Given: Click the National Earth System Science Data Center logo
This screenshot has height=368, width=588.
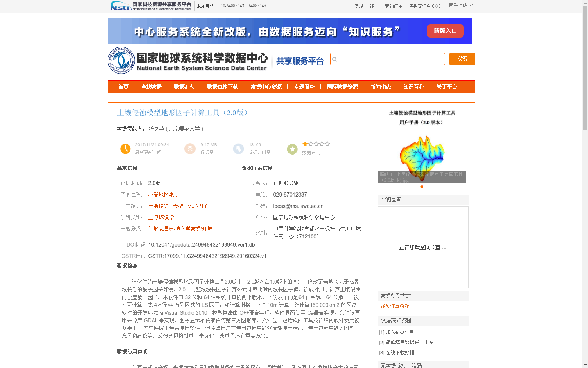Looking at the screenshot, I should [x=188, y=61].
